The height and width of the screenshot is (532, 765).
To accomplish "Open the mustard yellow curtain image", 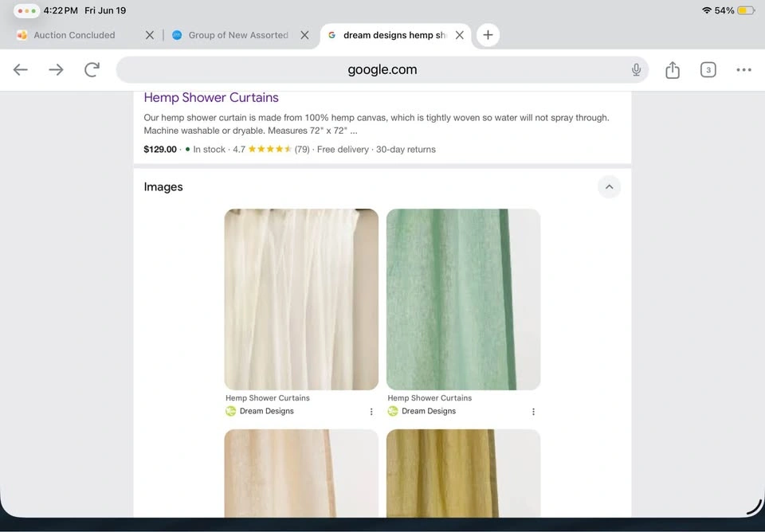I will 463,473.
